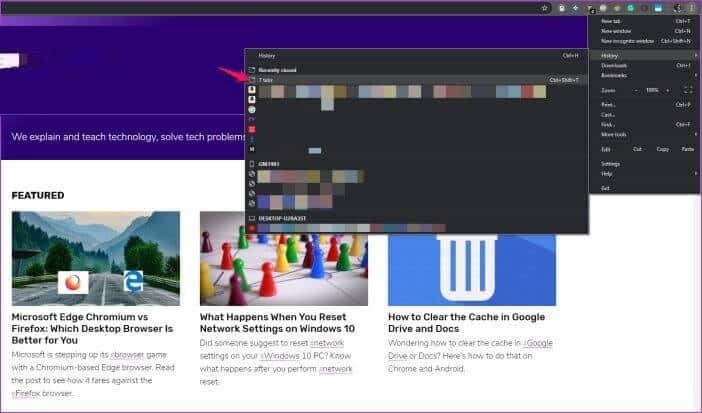The height and width of the screenshot is (413, 702).
Task: Open the Chrome three-dot menu button
Action: (x=693, y=8)
